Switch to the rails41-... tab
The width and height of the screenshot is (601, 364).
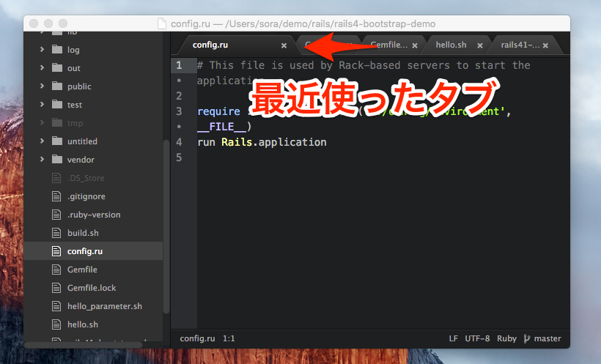523,45
